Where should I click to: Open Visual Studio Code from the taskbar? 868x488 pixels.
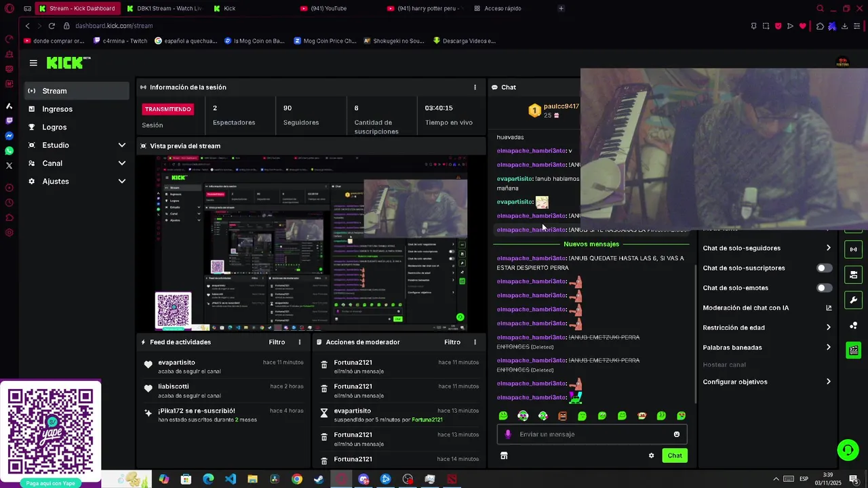coord(231,479)
